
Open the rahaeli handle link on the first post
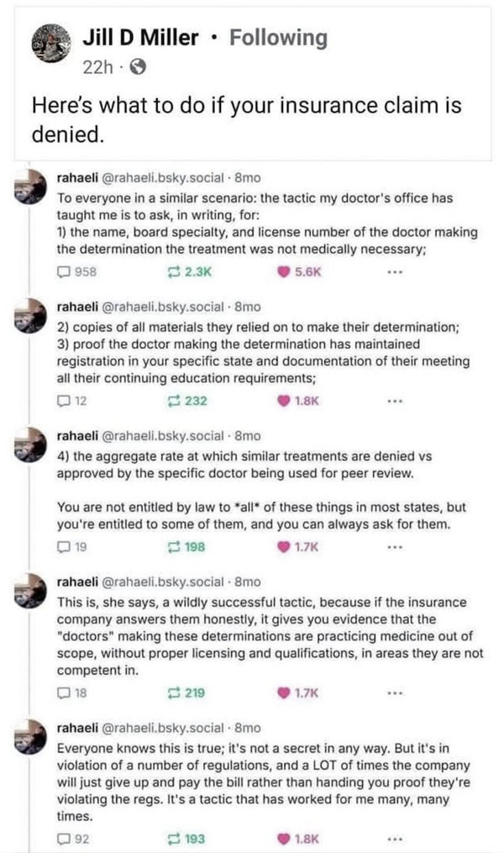coord(163,178)
